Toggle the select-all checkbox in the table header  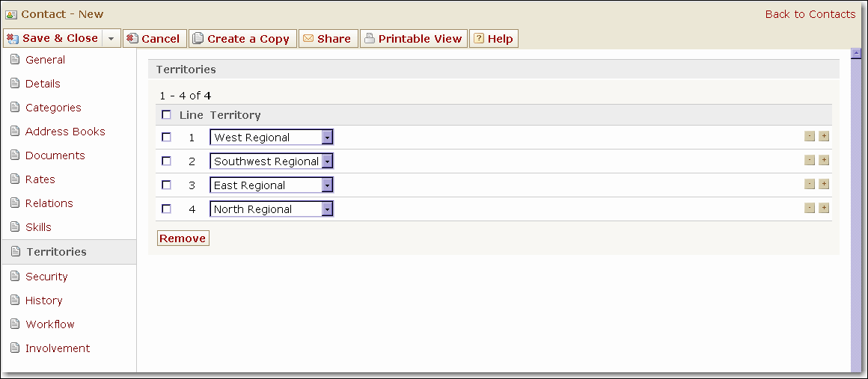pos(166,114)
